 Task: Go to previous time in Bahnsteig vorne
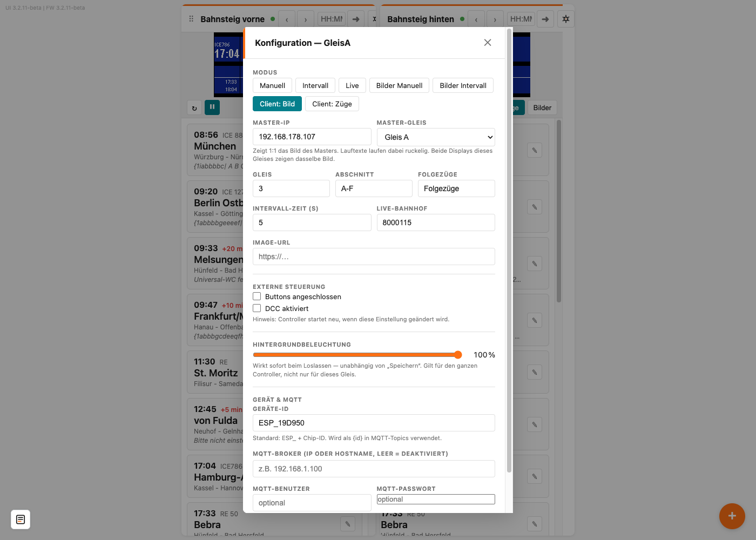click(x=287, y=19)
